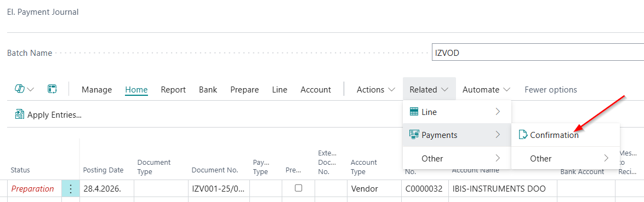Image resolution: width=644 pixels, height=202 pixels.
Task: Open row options three-dot menu for Preparation row
Action: (71, 189)
